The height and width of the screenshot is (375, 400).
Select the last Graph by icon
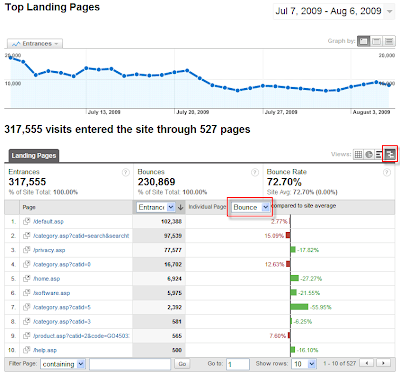[x=389, y=41]
